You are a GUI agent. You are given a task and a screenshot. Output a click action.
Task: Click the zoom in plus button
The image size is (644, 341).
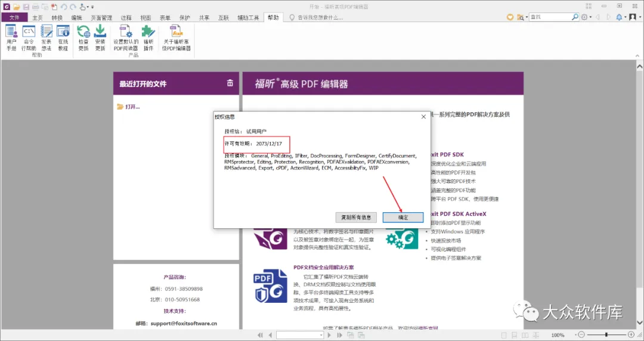click(631, 335)
